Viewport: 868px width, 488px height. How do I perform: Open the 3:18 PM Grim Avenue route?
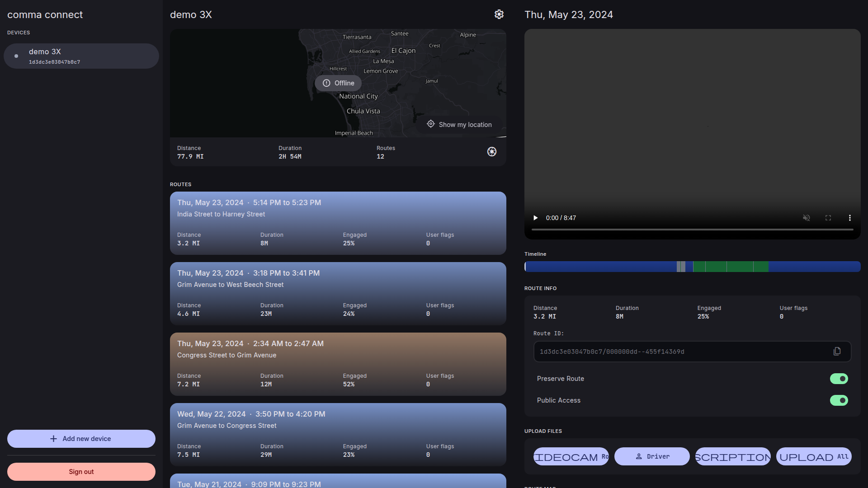pos(338,294)
